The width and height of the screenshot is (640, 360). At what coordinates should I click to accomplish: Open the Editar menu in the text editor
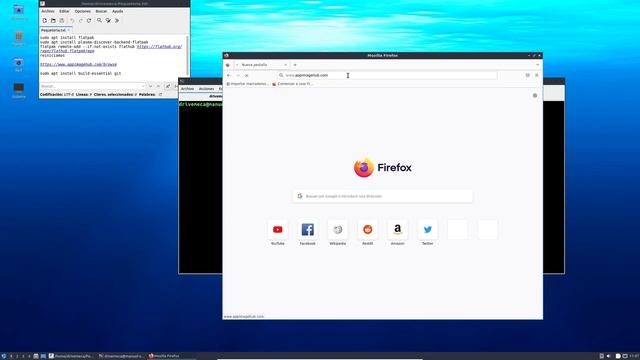point(64,11)
